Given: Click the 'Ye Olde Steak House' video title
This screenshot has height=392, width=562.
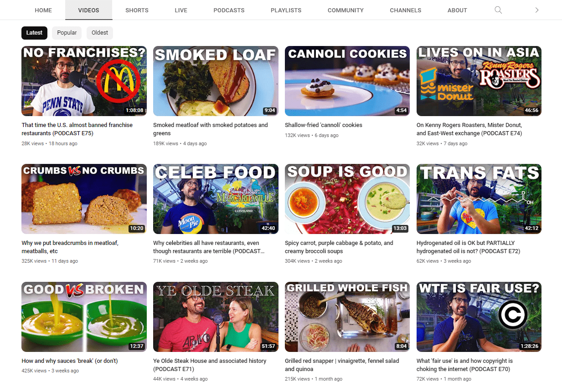Looking at the screenshot, I should point(210,365).
